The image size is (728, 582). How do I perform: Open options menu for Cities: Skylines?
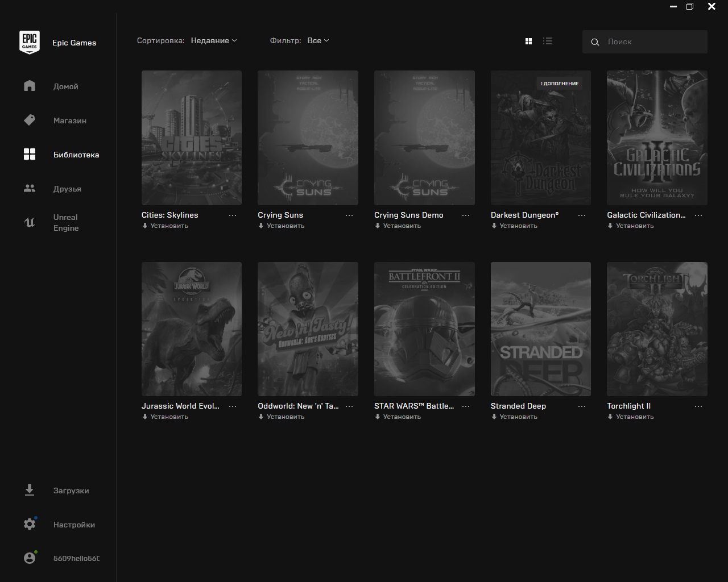233,215
